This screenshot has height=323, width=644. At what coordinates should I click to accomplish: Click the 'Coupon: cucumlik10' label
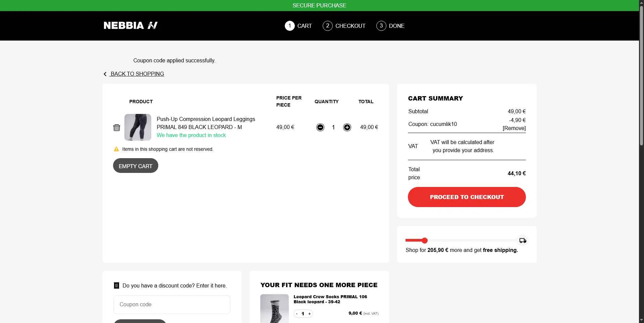[x=433, y=124]
